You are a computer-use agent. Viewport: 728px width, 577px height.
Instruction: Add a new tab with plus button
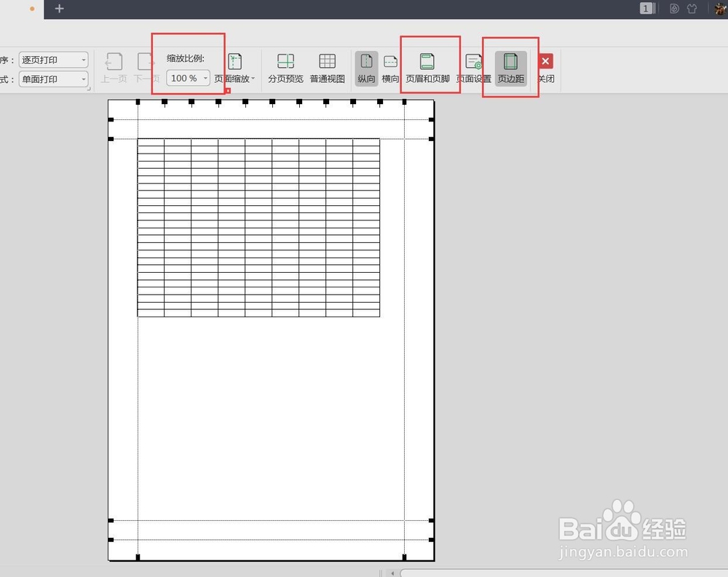[x=59, y=8]
